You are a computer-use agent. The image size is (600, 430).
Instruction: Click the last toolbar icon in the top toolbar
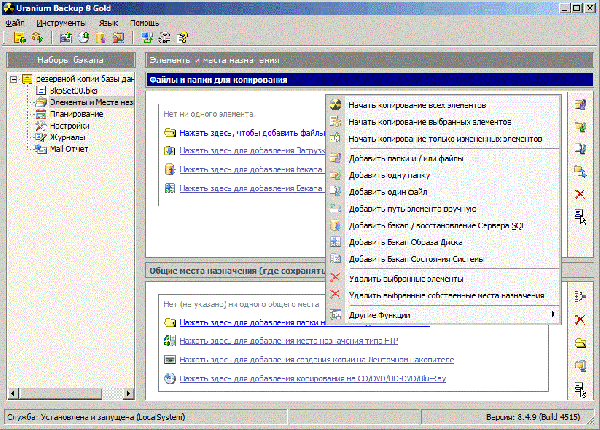(x=182, y=38)
